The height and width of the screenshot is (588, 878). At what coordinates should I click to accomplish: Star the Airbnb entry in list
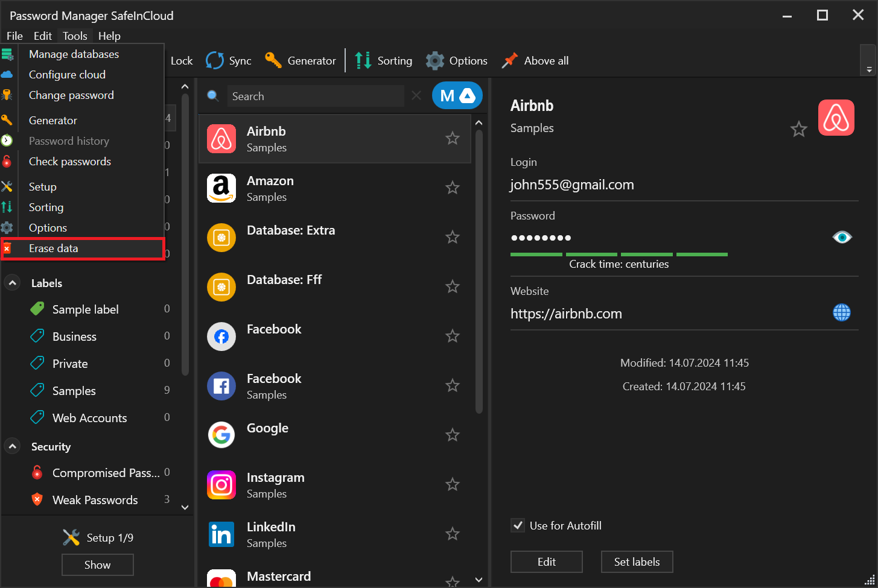[453, 139]
